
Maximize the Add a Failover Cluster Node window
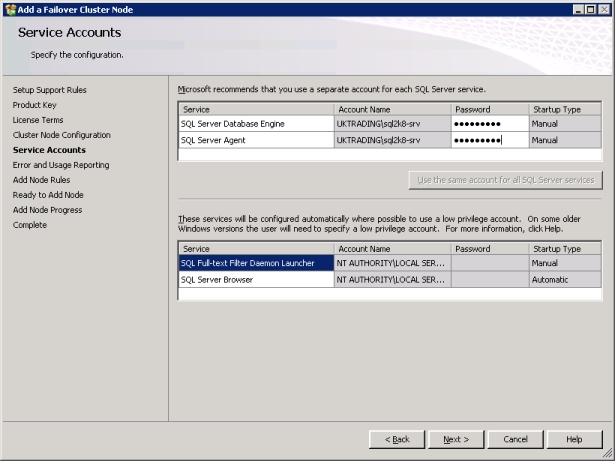(590, 10)
